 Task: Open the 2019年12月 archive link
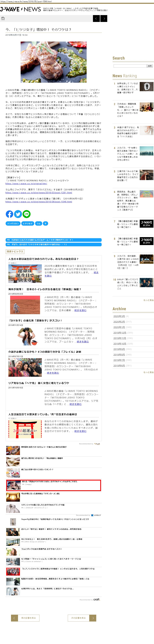click(120, 333)
